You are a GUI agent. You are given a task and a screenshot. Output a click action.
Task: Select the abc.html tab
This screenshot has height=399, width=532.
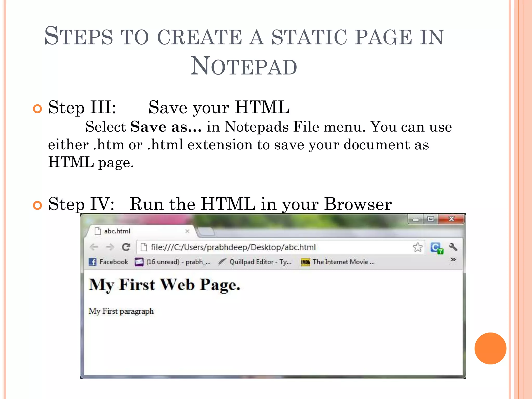tap(117, 231)
